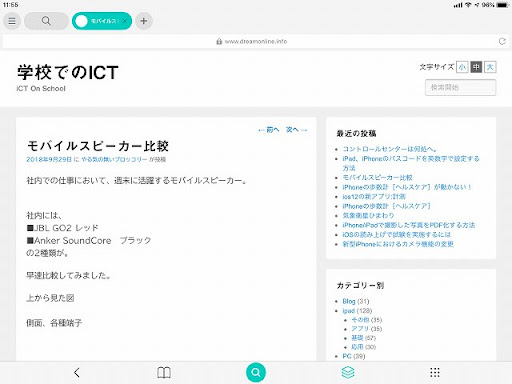
Task: Open recent post コントロールセンターは別処へ
Action: click(390, 149)
